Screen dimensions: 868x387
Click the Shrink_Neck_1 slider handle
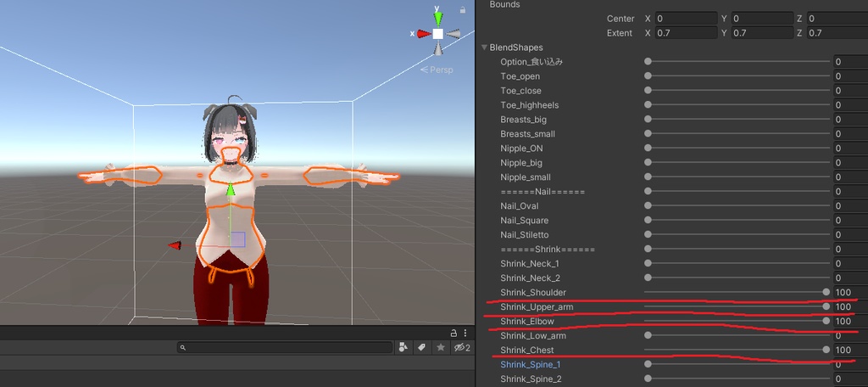(648, 263)
